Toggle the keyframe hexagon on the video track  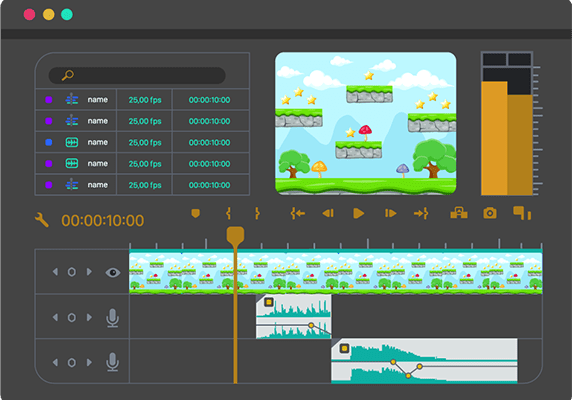[72, 272]
